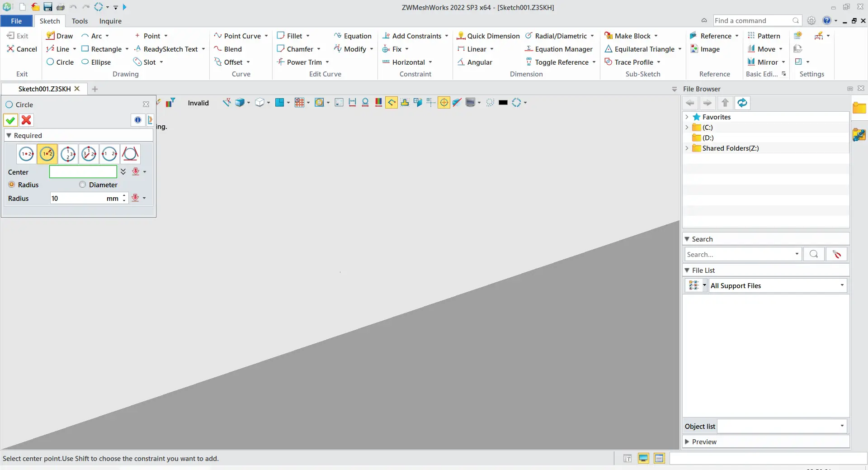This screenshot has width=868, height=470.
Task: Click Quick Dimension tool
Action: point(488,36)
